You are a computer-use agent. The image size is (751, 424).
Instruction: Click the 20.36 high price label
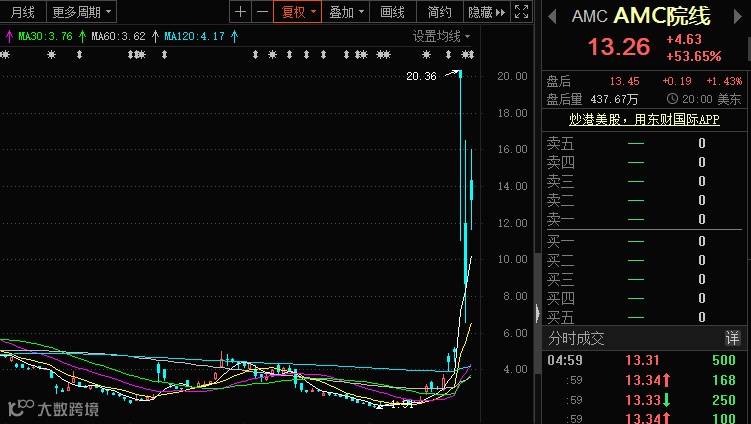point(421,76)
